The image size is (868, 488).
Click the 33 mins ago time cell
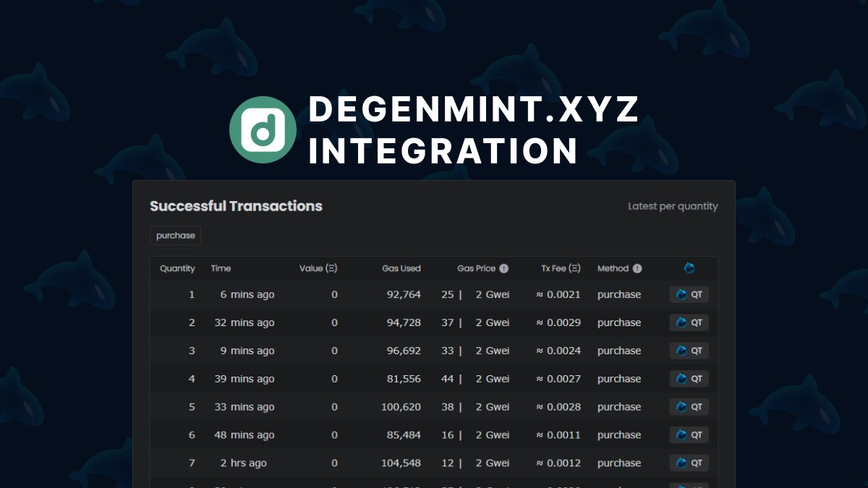244,407
